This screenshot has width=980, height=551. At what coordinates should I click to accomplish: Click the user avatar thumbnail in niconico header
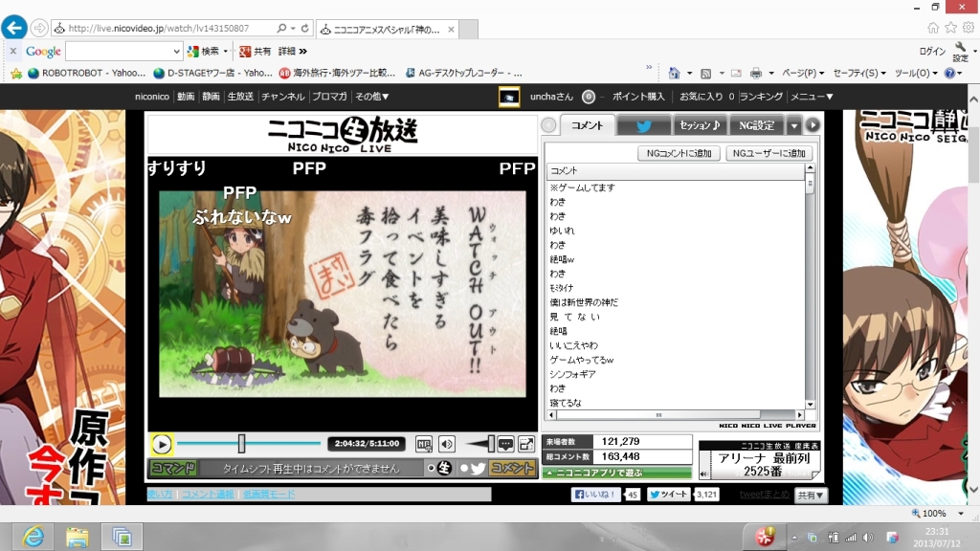tap(509, 97)
